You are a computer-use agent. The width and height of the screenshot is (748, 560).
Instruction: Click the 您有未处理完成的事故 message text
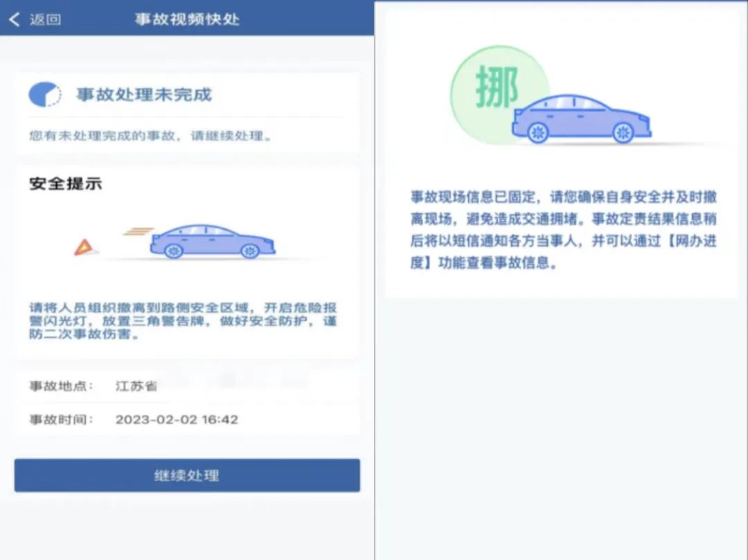pos(151,136)
